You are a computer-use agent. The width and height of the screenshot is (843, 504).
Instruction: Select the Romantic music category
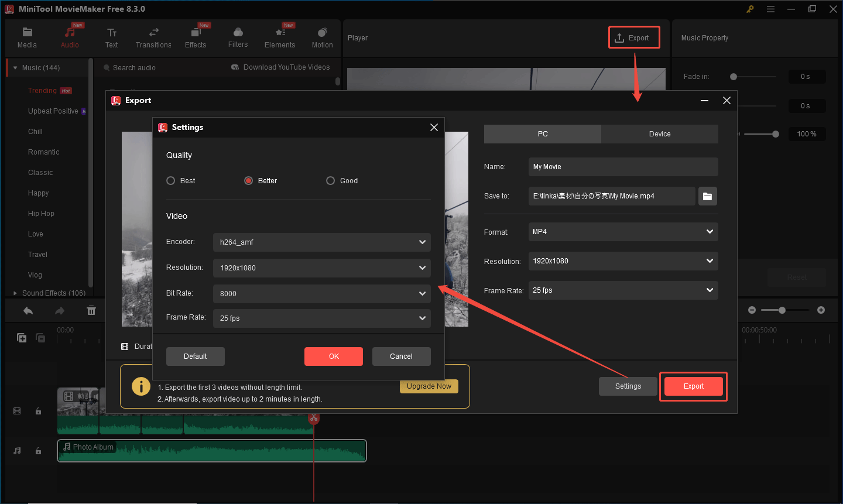click(43, 152)
